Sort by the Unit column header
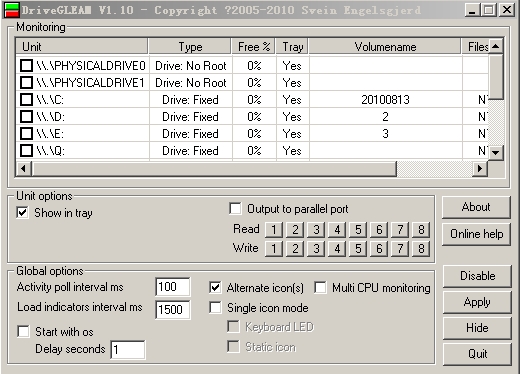Viewport: 520px width, 374px height. (x=82, y=46)
